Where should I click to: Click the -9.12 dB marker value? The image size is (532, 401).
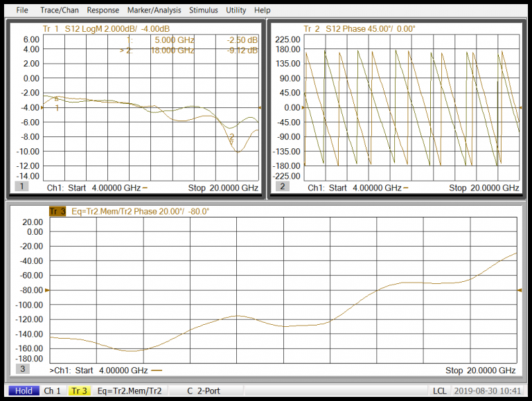coord(242,51)
